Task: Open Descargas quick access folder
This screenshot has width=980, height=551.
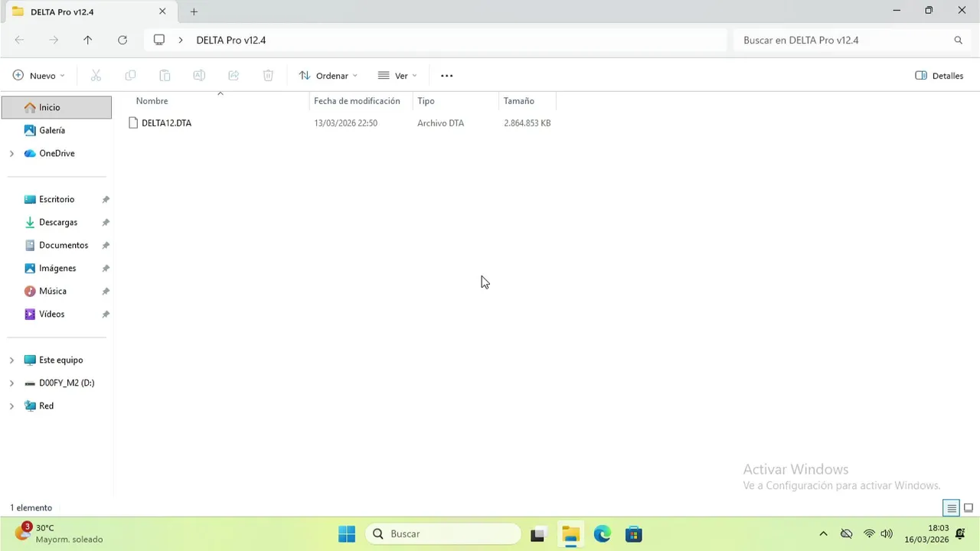Action: 57,222
